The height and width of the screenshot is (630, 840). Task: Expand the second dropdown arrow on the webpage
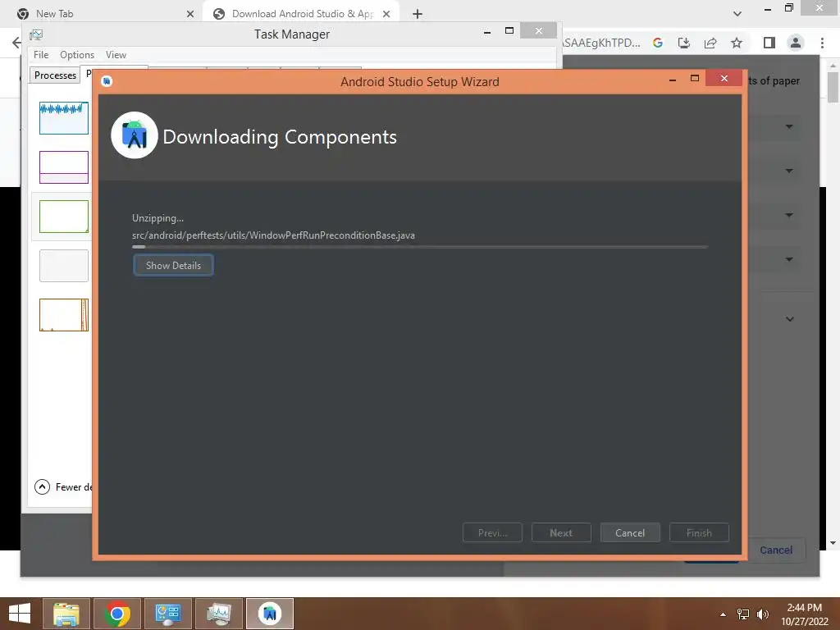(789, 171)
